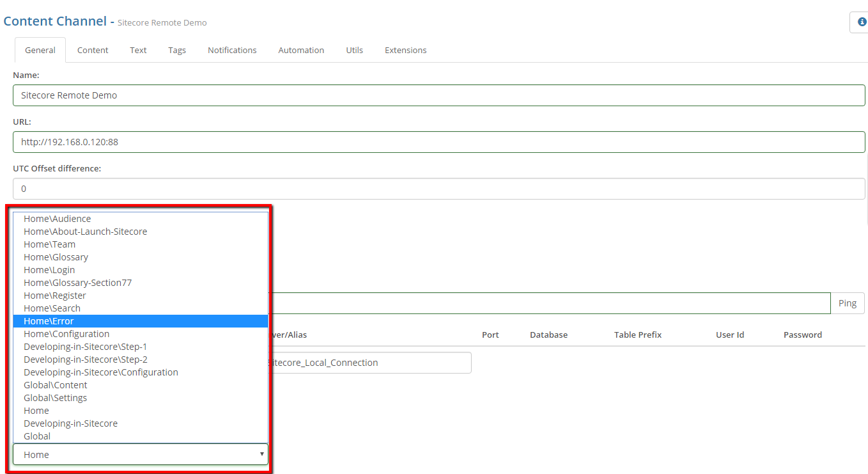Image resolution: width=868 pixels, height=474 pixels.
Task: Select Home\Audience option
Action: click(x=141, y=219)
